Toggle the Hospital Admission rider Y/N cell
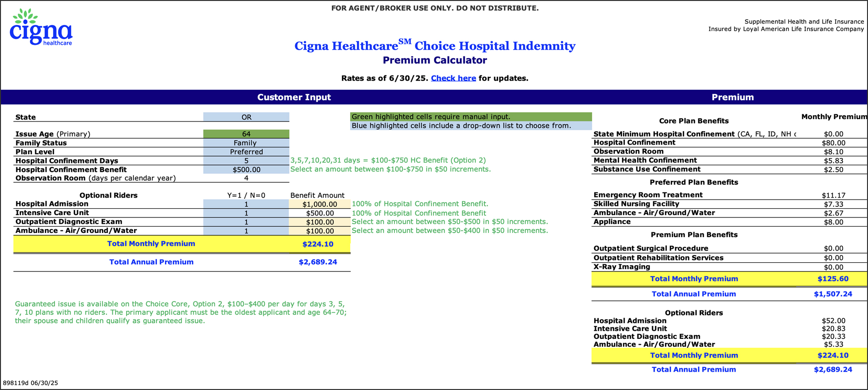Viewport: 868px width, 390px height. click(246, 204)
